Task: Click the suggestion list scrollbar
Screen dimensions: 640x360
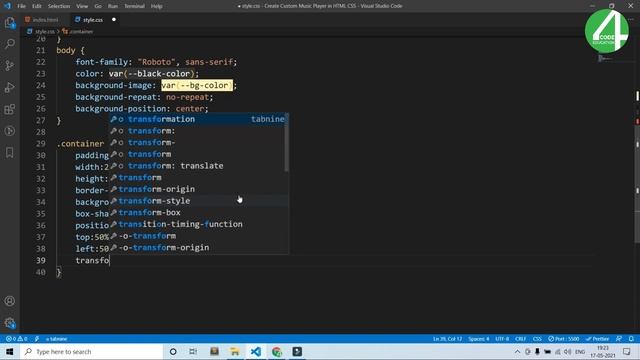Action: (x=287, y=143)
